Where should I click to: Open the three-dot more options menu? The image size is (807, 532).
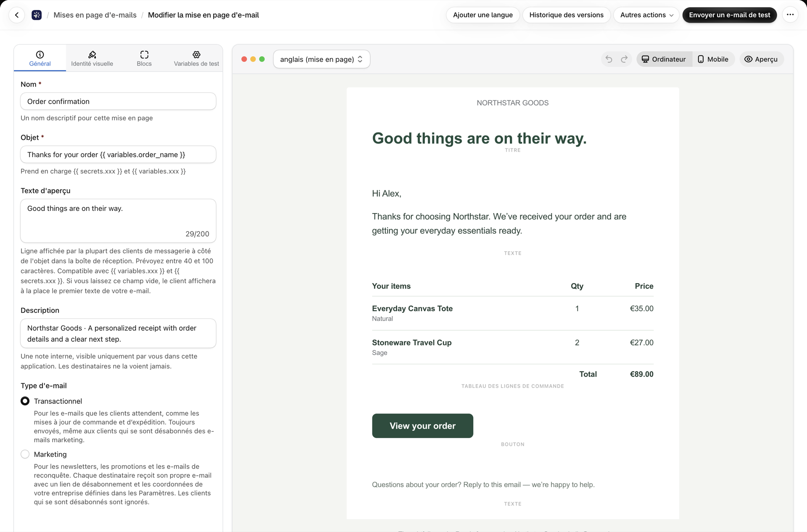click(x=790, y=15)
